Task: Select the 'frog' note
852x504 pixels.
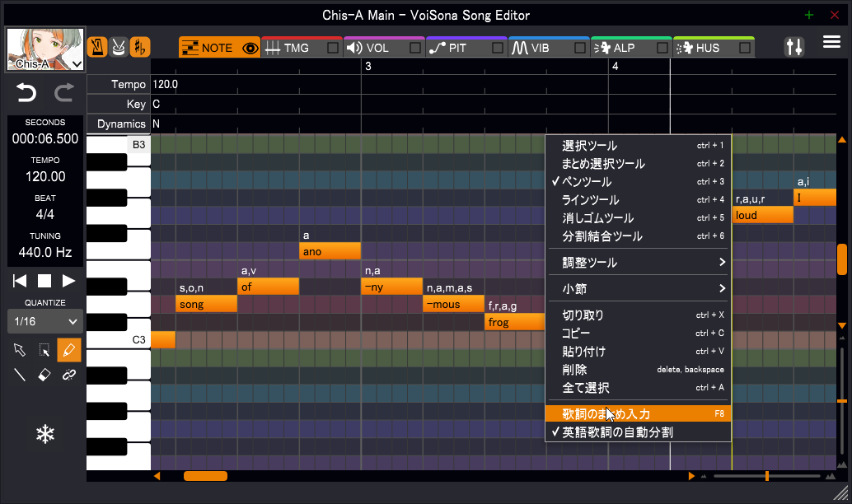Action: 514,322
